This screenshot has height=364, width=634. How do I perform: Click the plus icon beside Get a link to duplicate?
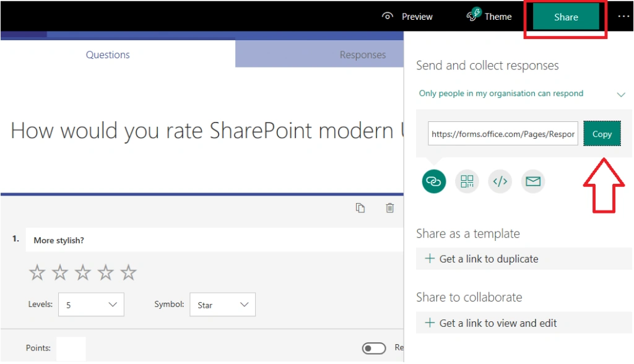click(x=430, y=258)
